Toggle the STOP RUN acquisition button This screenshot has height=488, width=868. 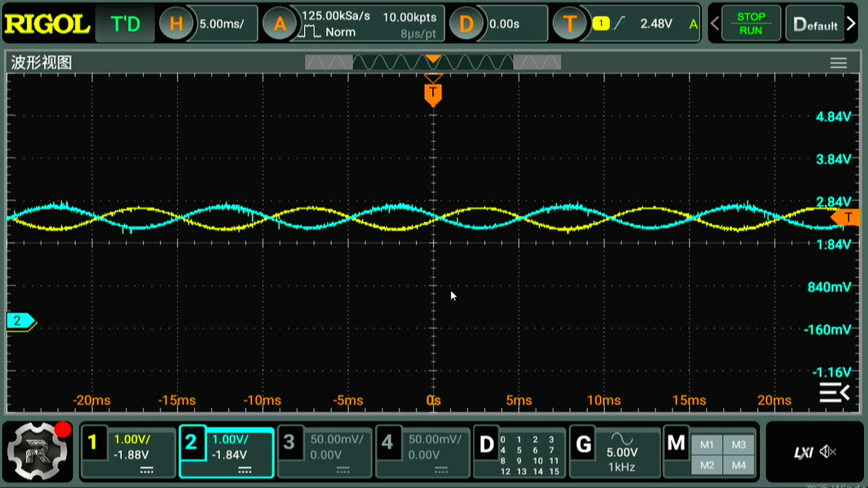point(750,23)
